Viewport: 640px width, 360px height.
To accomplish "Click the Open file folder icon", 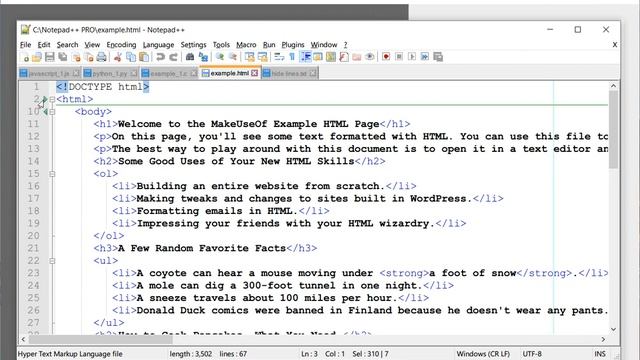I will click(x=37, y=57).
